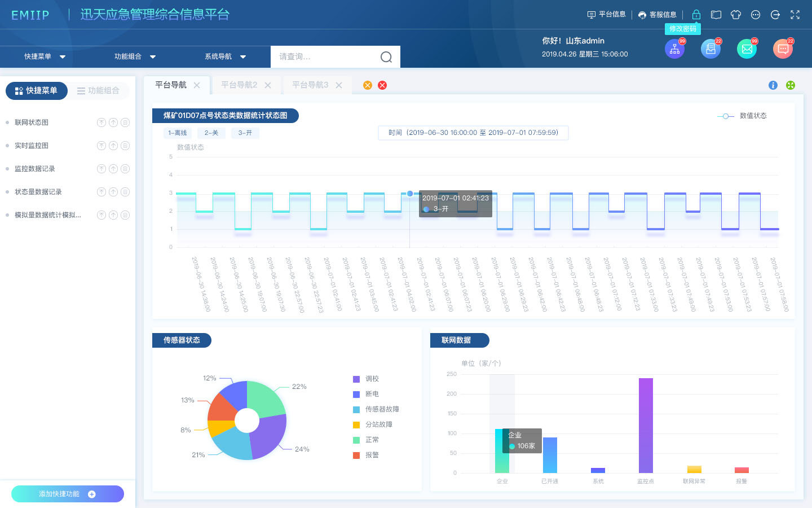Screen dimensions: 812x508
Task: Delete 实时监控图 shortcut icon
Action: [125, 146]
